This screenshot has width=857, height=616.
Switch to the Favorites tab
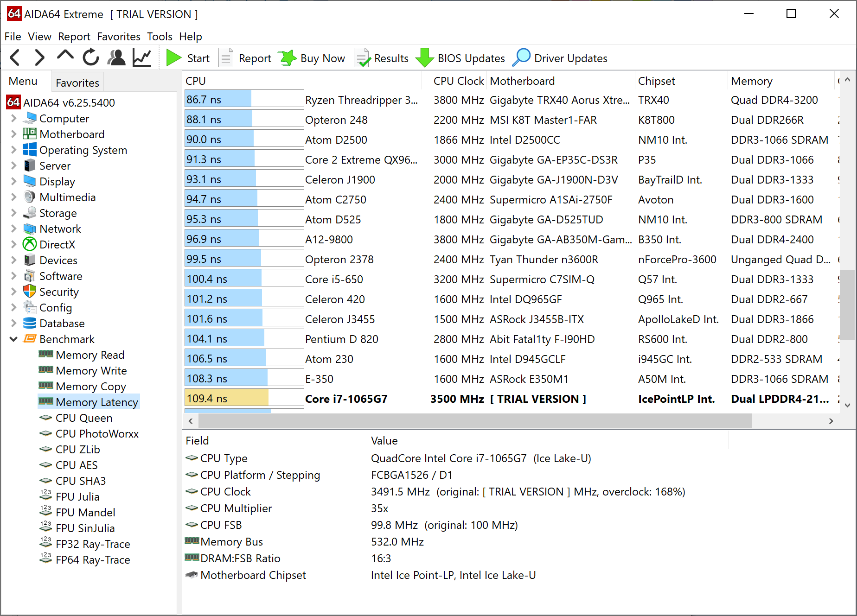(x=77, y=83)
